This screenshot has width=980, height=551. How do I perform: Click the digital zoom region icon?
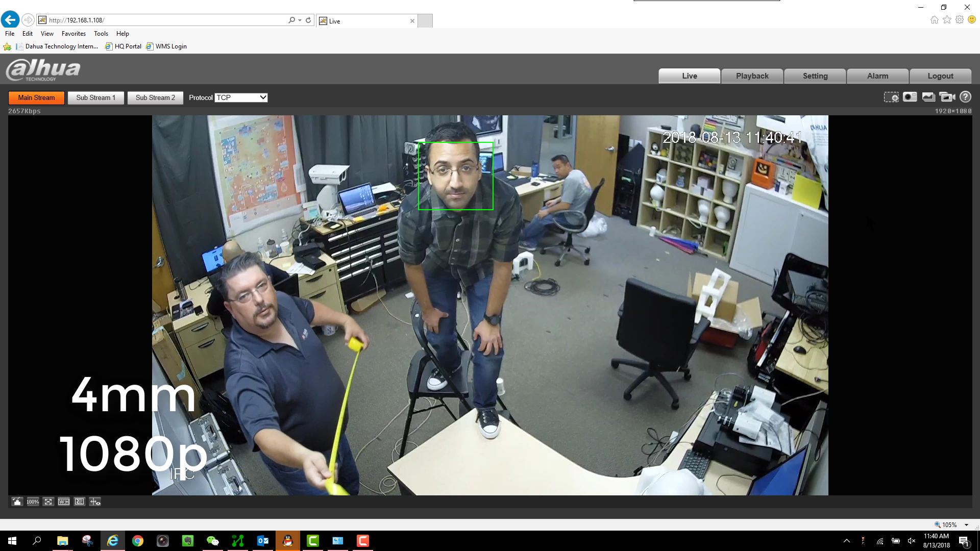(x=891, y=97)
